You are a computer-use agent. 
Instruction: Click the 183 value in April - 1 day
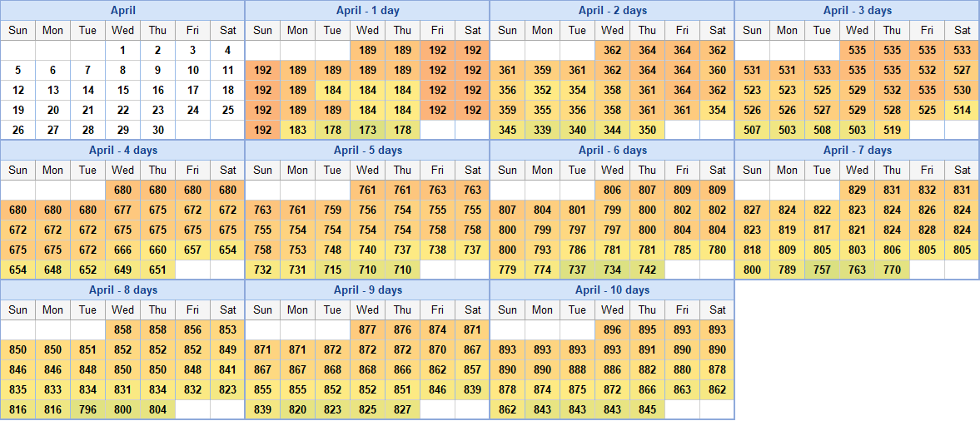(297, 131)
